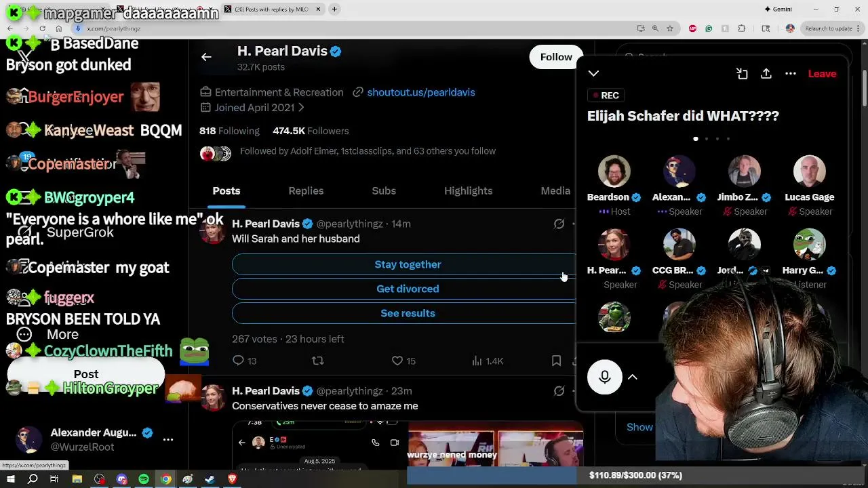Open the 474.5K Followers list
The image size is (868, 488).
coord(311,131)
